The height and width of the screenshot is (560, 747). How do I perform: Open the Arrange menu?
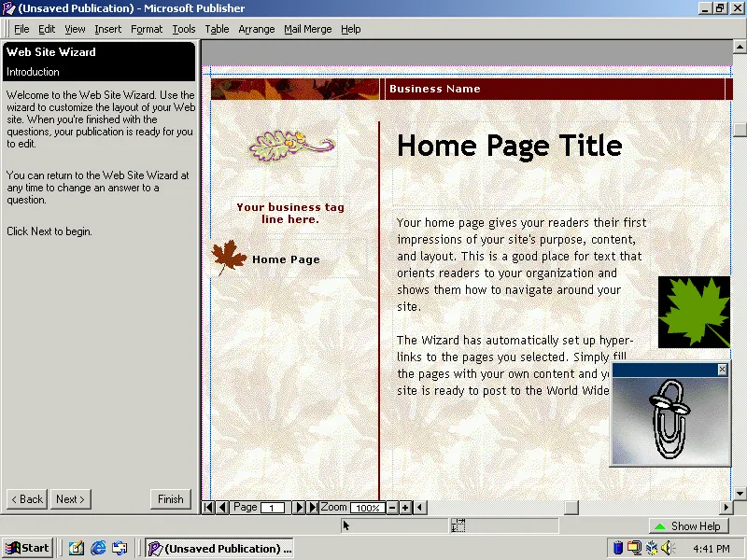256,29
